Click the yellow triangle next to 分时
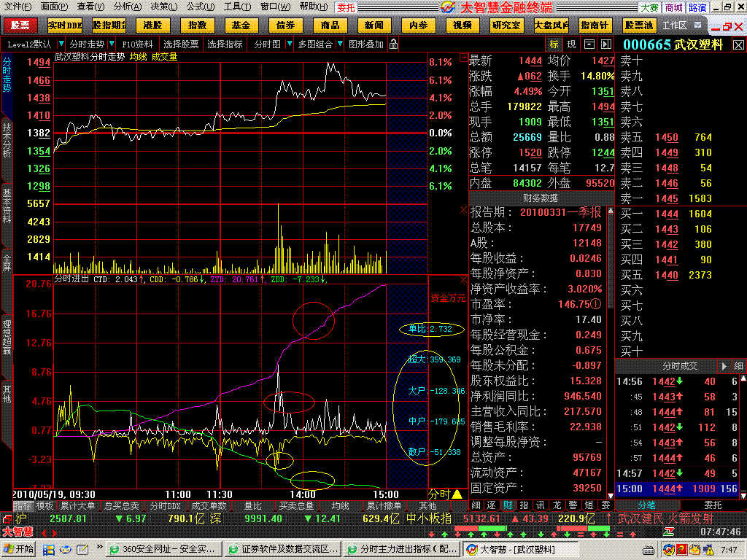 [457, 494]
